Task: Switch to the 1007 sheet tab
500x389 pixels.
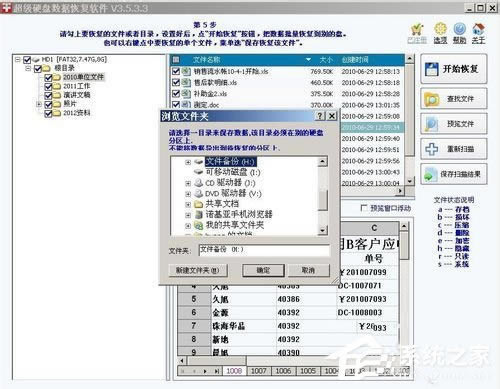Action: click(259, 371)
